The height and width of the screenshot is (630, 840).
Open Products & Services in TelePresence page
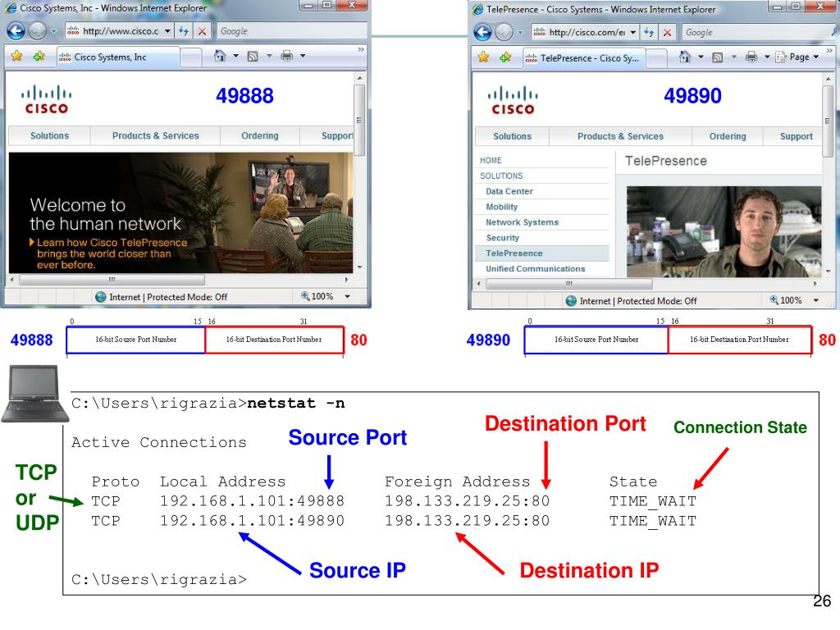620,136
